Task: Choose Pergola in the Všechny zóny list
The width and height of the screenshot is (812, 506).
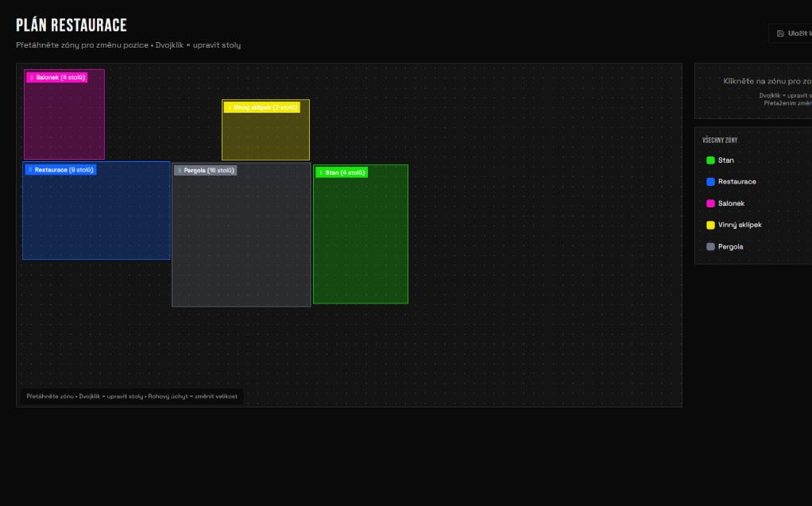Action: click(x=730, y=247)
